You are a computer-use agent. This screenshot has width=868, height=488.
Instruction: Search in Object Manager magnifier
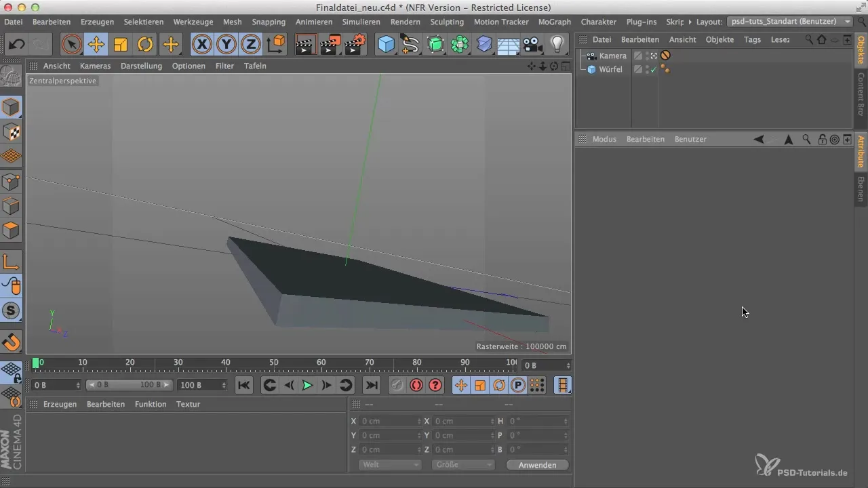pos(809,39)
